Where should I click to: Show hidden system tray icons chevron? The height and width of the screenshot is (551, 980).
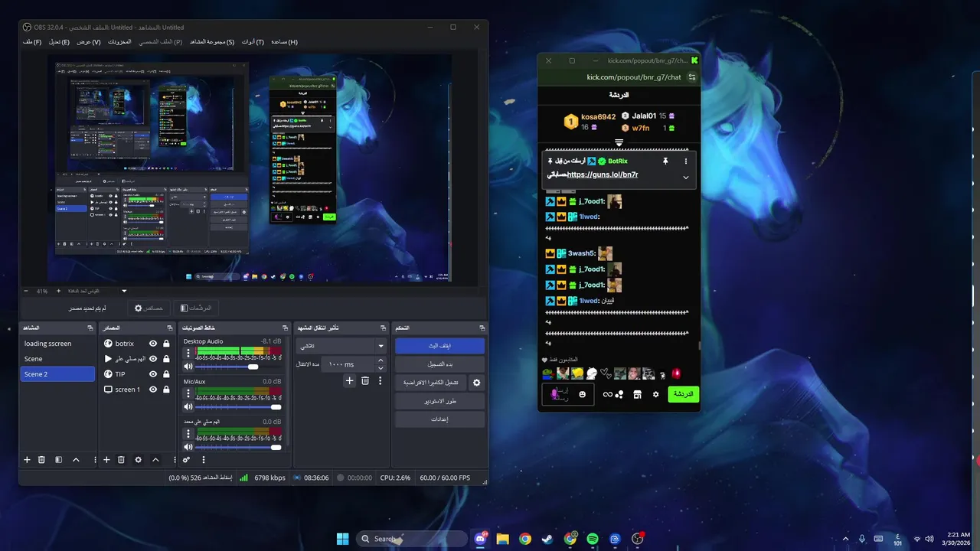coord(845,539)
